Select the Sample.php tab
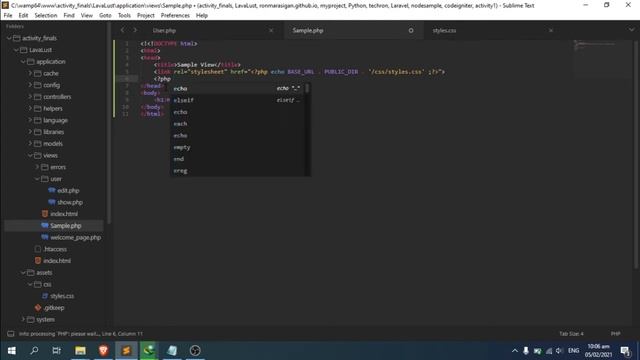 coord(308,31)
